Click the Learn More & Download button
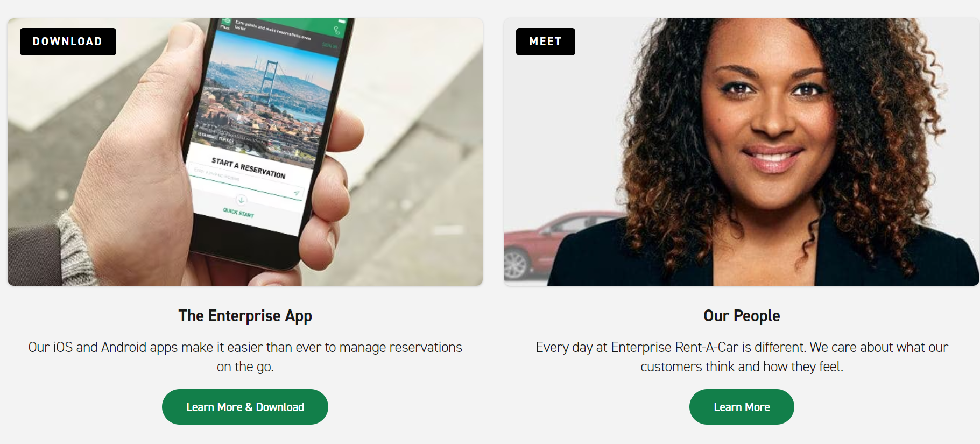The height and width of the screenshot is (444, 980). (245, 407)
